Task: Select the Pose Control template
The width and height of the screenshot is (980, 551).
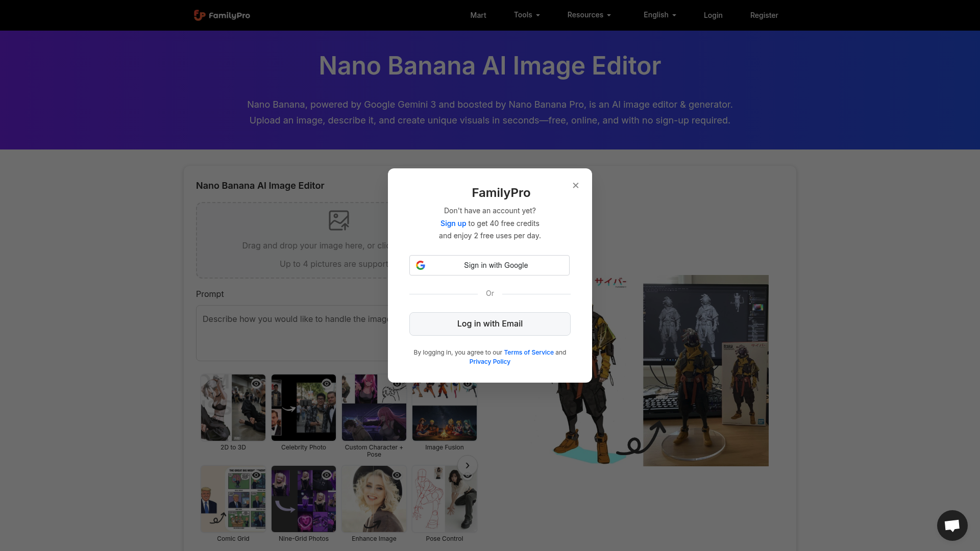Action: pos(445,499)
